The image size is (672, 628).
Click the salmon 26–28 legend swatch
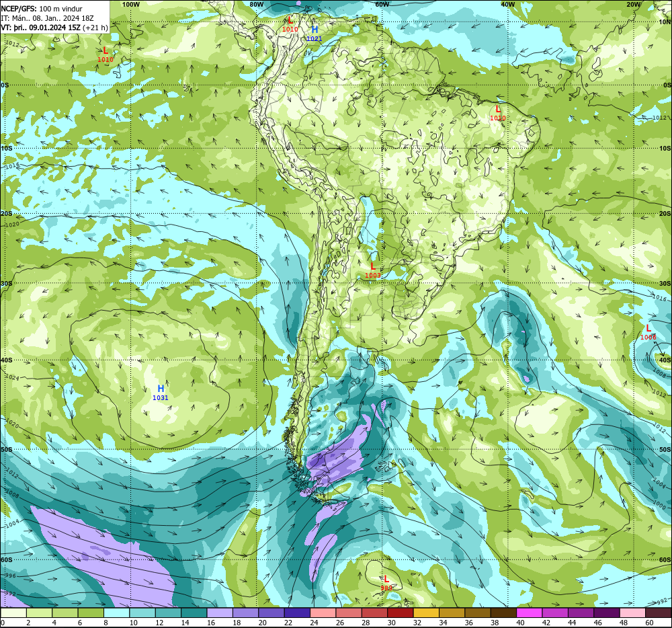pos(349,613)
